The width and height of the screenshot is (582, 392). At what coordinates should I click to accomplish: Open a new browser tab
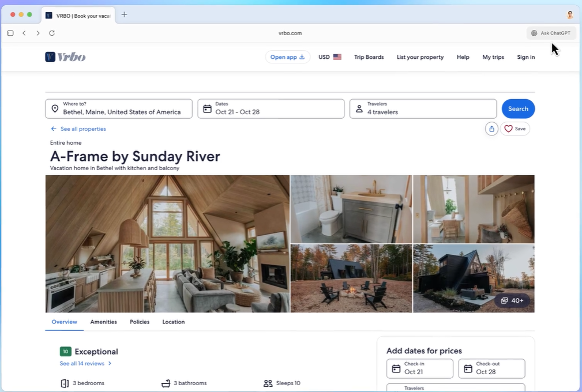tap(125, 14)
